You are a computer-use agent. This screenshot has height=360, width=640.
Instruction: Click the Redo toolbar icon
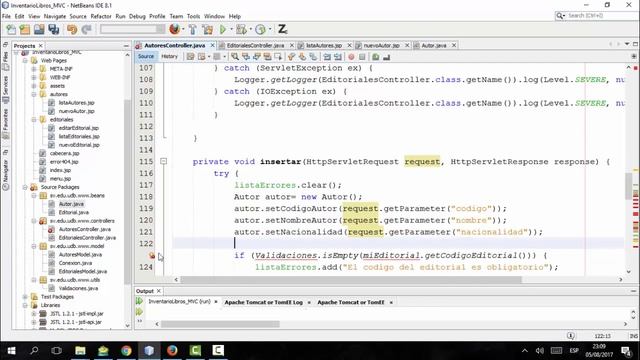pos(87,29)
